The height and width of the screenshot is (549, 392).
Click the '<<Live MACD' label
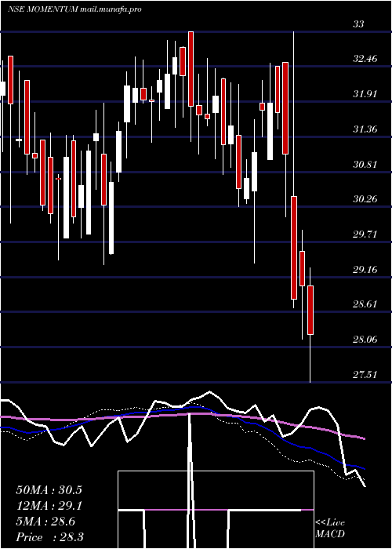(330, 528)
